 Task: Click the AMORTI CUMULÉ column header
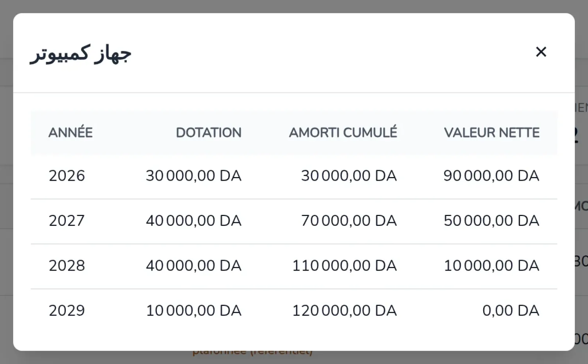(343, 132)
